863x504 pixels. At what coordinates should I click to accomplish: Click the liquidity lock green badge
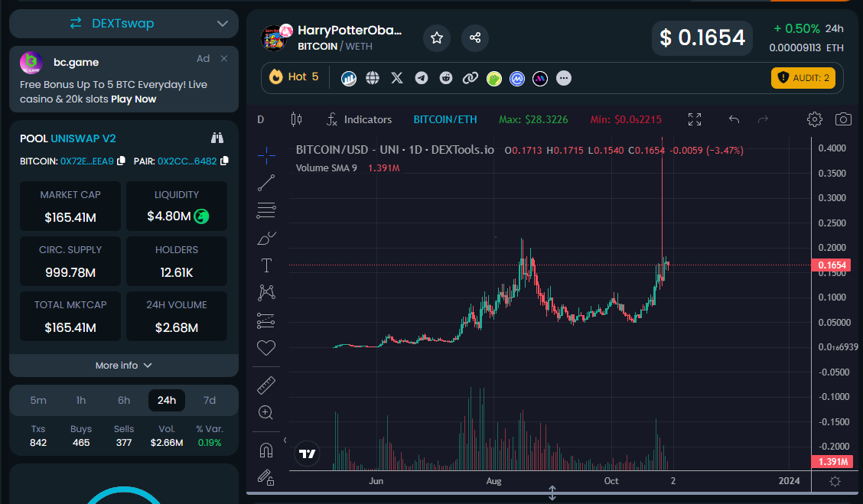201,216
